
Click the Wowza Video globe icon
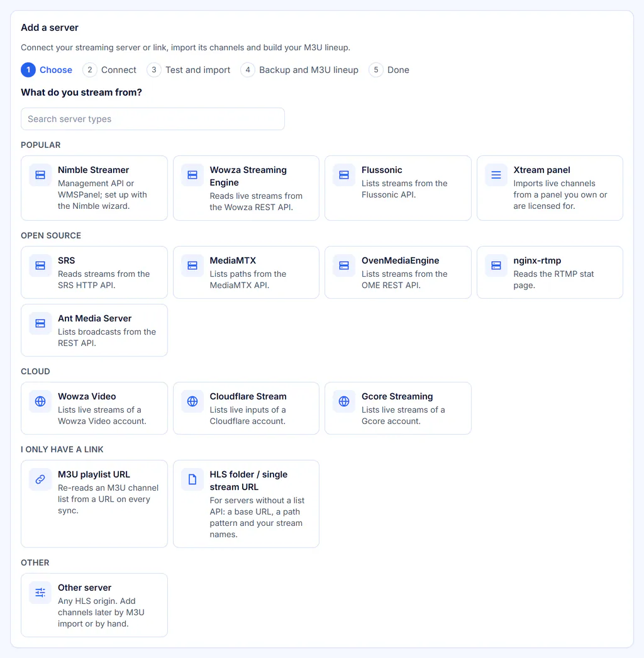40,401
